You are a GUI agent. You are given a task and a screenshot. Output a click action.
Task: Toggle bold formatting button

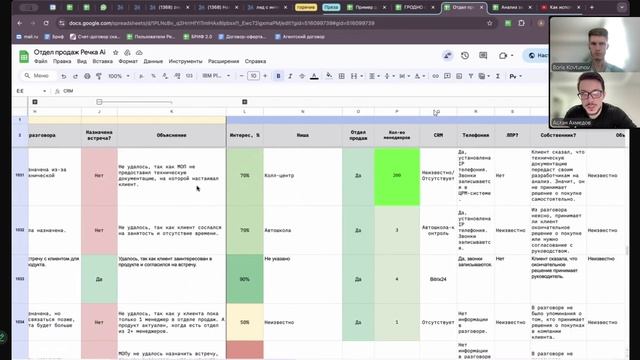click(x=278, y=76)
